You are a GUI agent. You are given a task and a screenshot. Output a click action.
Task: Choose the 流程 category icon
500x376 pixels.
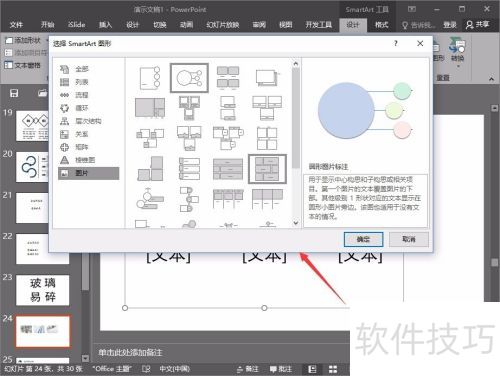click(x=64, y=95)
